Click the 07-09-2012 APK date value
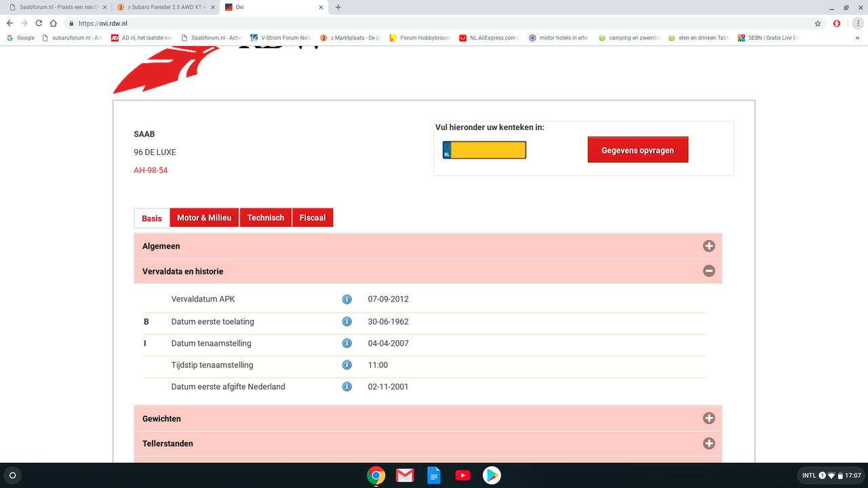Image resolution: width=868 pixels, height=488 pixels. pyautogui.click(x=389, y=299)
